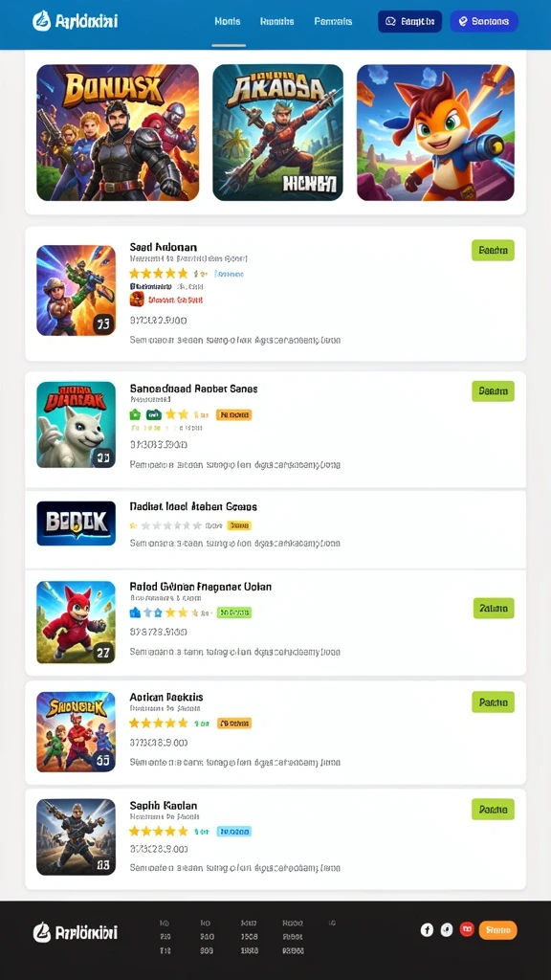Screen dimensions: 551x980
Task: Click the small red game icon under Saad Adonan
Action: click(x=137, y=300)
